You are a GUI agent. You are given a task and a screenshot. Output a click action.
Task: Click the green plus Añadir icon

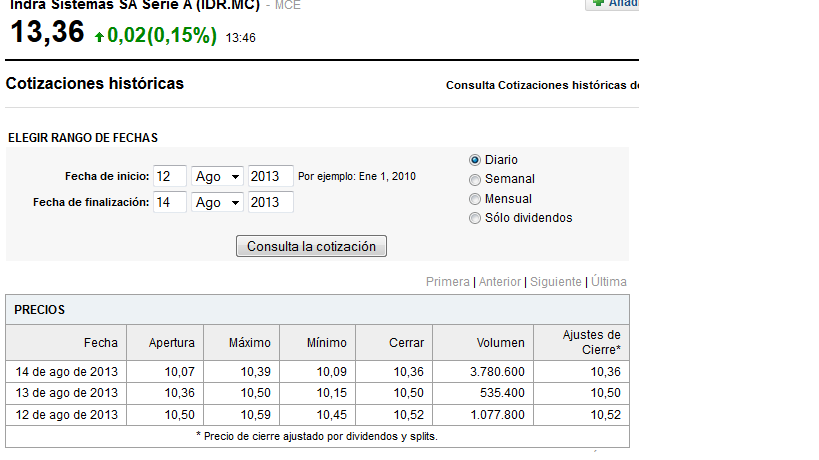coord(599,3)
